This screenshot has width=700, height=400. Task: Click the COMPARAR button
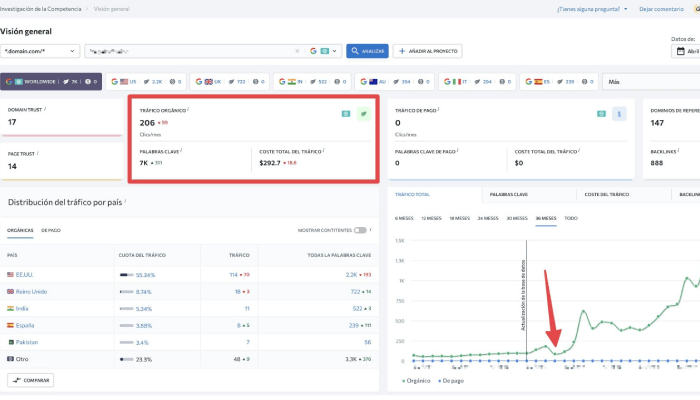click(x=30, y=380)
